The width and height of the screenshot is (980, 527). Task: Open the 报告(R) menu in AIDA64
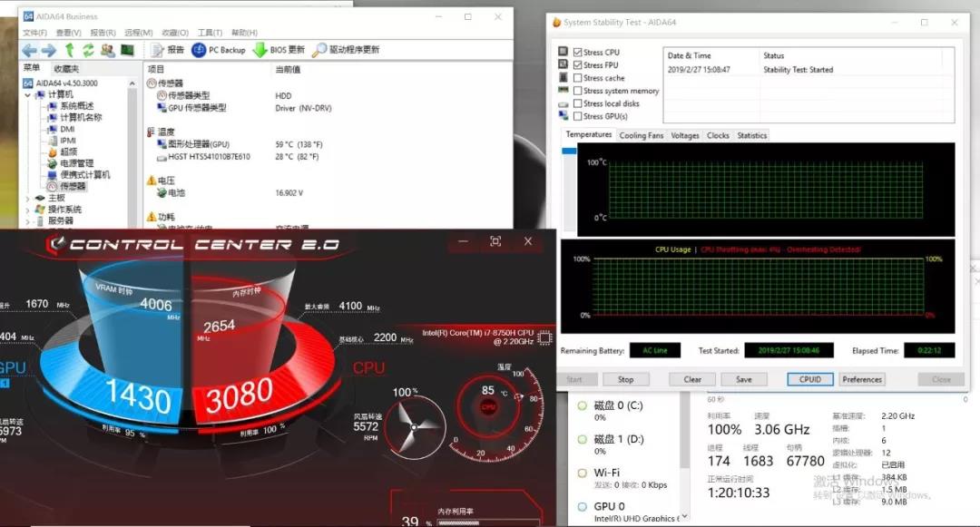103,33
